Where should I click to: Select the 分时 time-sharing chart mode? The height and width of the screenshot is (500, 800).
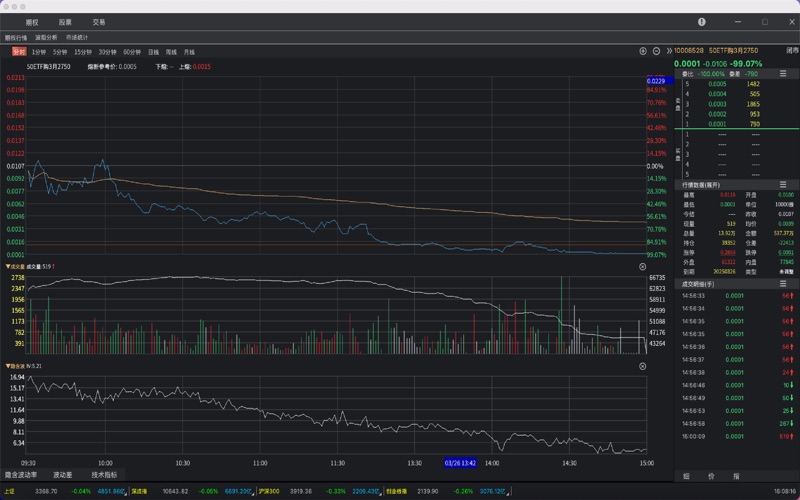click(19, 51)
